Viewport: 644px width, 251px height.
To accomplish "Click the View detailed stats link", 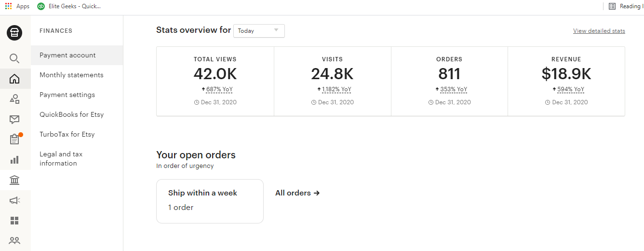I will click(x=599, y=31).
